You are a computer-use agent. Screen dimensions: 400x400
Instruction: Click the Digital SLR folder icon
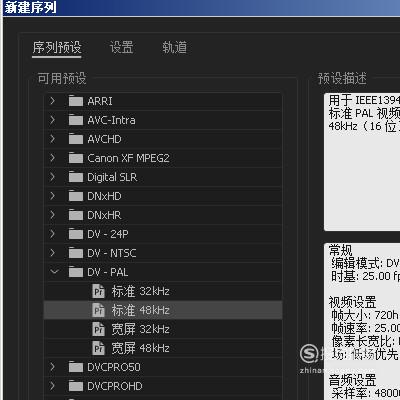(x=76, y=177)
